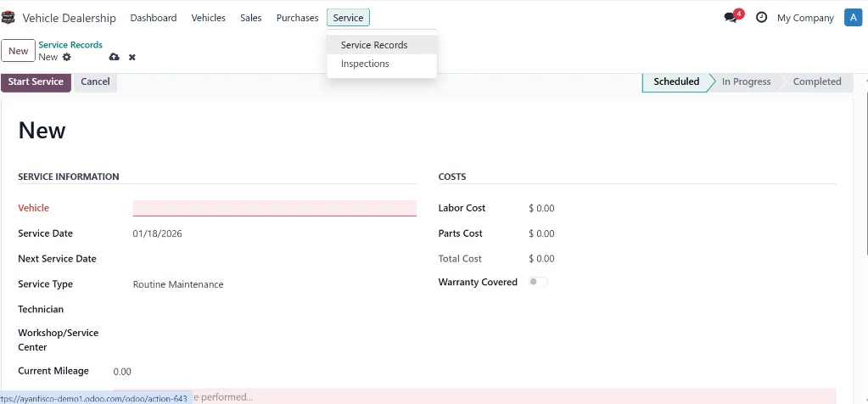Choose Inspections from the dropdown
The width and height of the screenshot is (868, 404).
click(382, 64)
